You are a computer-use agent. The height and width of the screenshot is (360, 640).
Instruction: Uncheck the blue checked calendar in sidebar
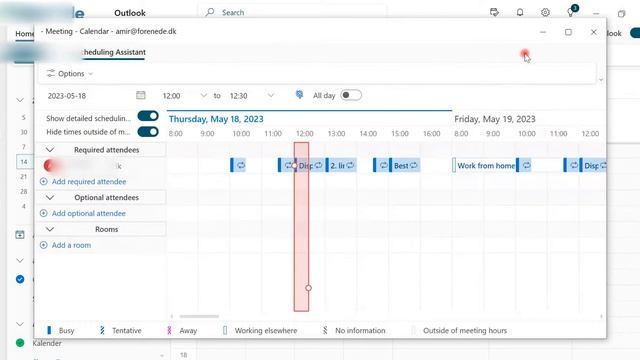[20, 279]
